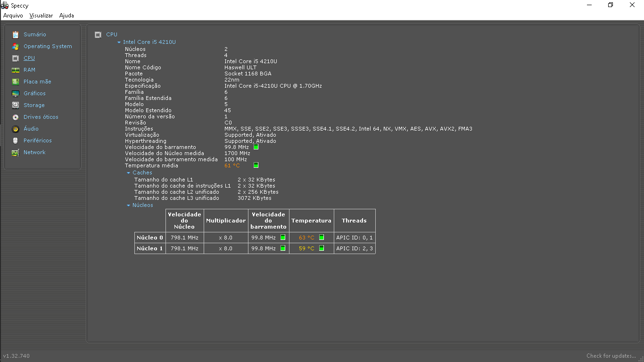Screen dimensions: 644x362
Task: Open the Placa mãe section
Action: coord(37,82)
